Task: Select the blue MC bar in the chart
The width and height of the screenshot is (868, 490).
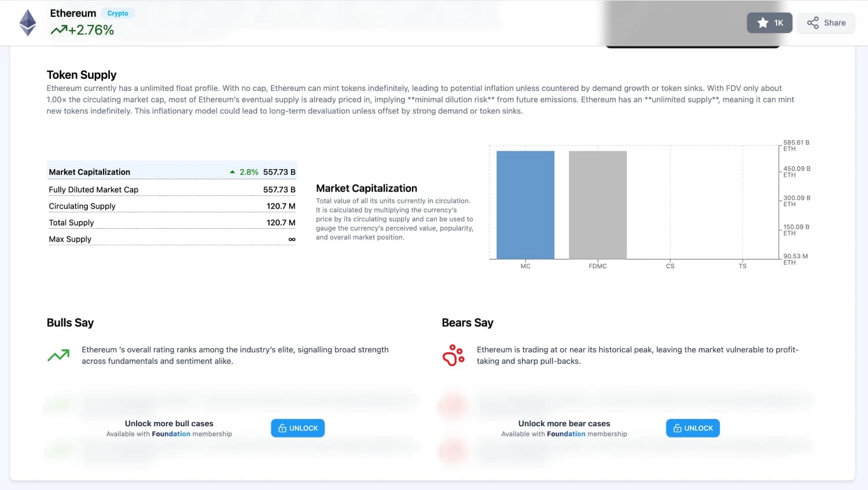Action: point(524,203)
